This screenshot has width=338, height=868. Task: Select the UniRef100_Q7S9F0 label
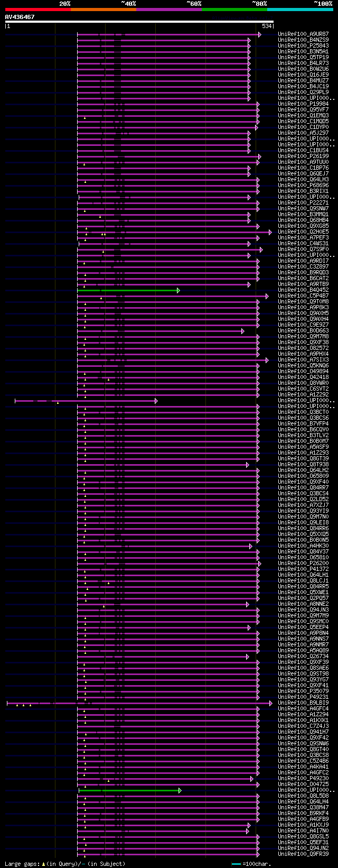tap(303, 250)
